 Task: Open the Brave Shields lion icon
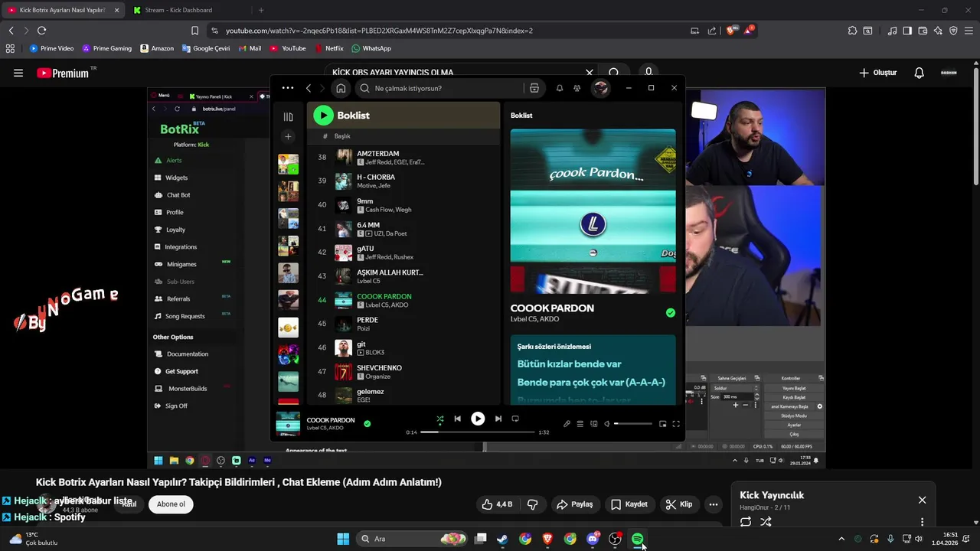point(730,31)
